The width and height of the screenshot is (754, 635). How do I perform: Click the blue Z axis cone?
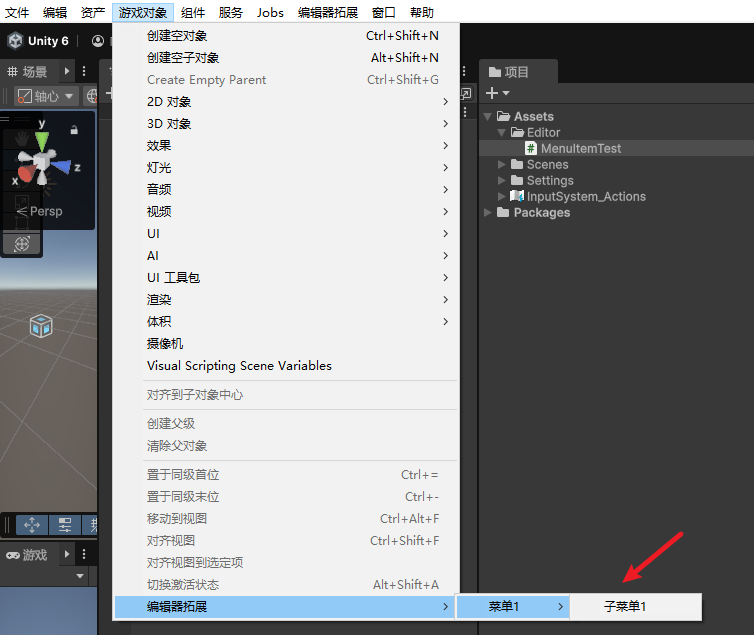point(62,166)
